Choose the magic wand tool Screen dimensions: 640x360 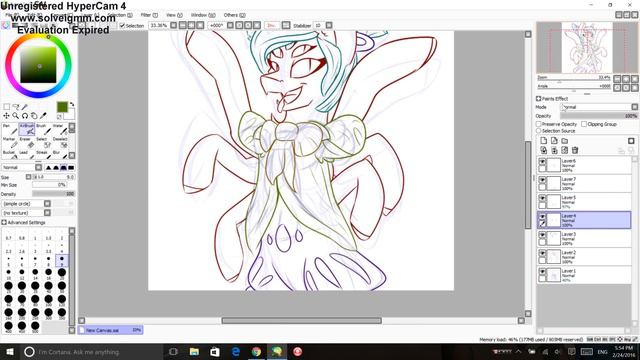tap(25, 107)
